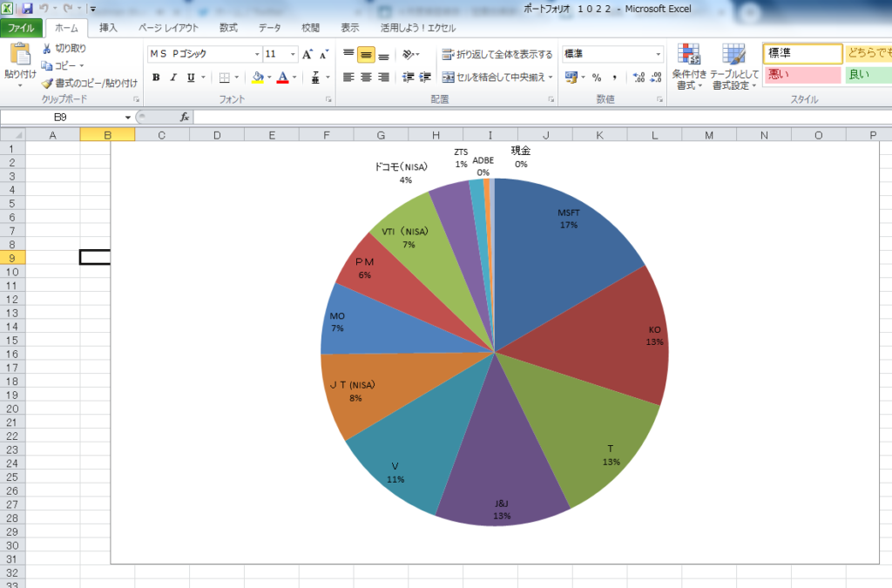892x588 pixels.
Task: Select the Format Painter brush icon
Action: [47, 84]
